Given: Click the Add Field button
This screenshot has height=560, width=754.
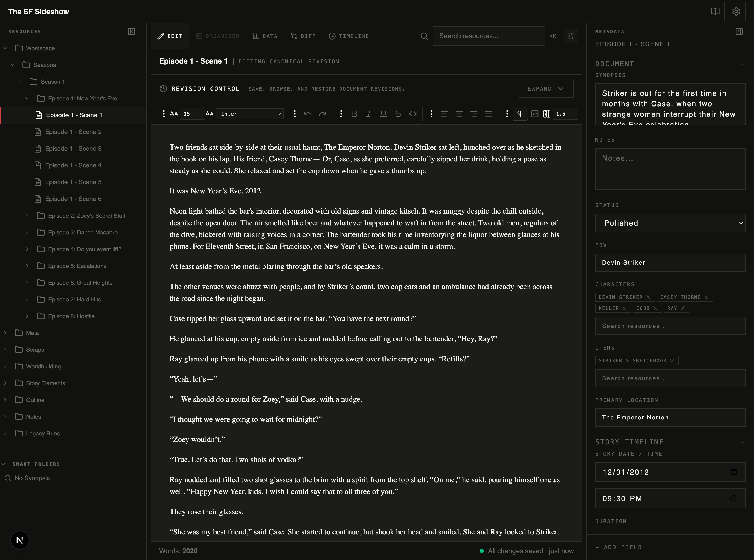Looking at the screenshot, I should coord(619,547).
